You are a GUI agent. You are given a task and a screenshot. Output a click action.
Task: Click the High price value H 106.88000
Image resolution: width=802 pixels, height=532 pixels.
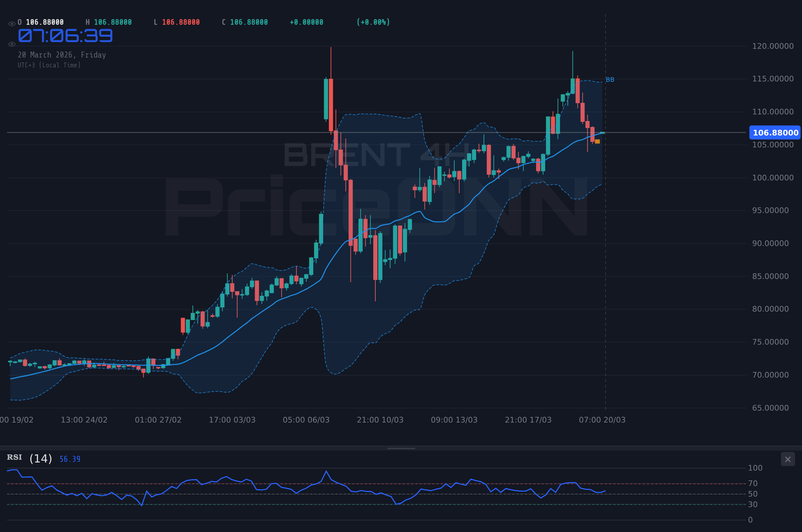pyautogui.click(x=109, y=22)
